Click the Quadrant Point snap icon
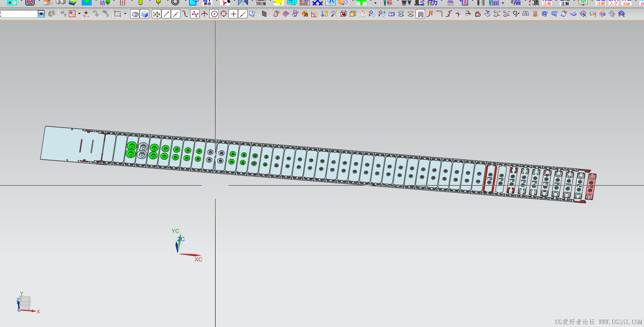Image resolution: width=644 pixels, height=327 pixels. point(224,14)
